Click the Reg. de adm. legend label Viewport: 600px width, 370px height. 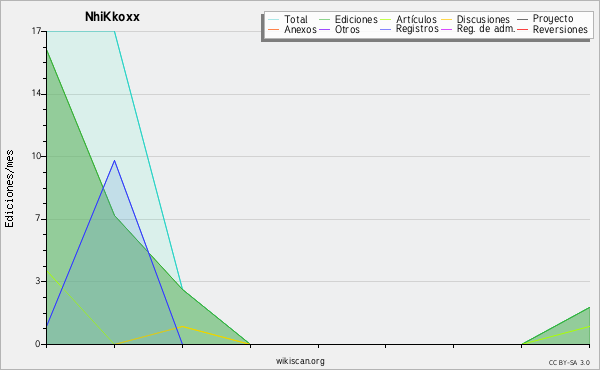coord(486,29)
